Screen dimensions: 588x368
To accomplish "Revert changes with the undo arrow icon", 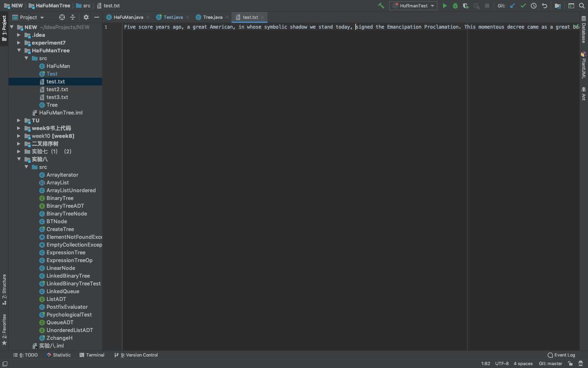I will click(544, 6).
